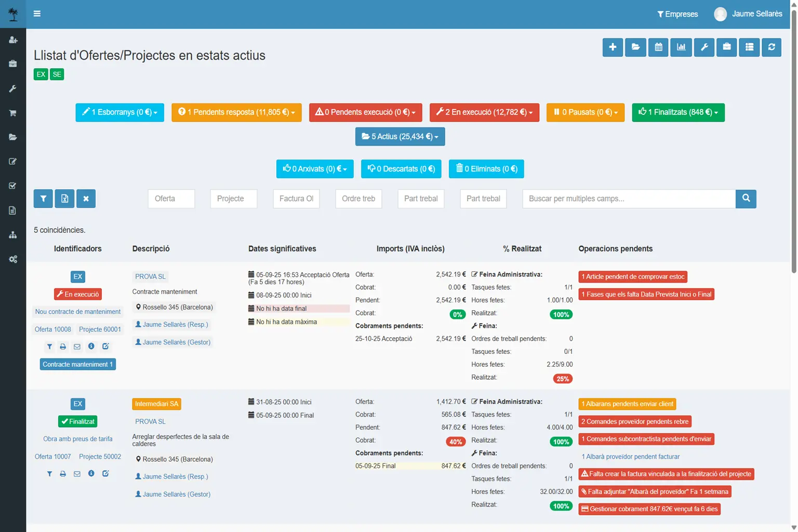Click the plus icon to add new offer
798x532 pixels.
(613, 47)
